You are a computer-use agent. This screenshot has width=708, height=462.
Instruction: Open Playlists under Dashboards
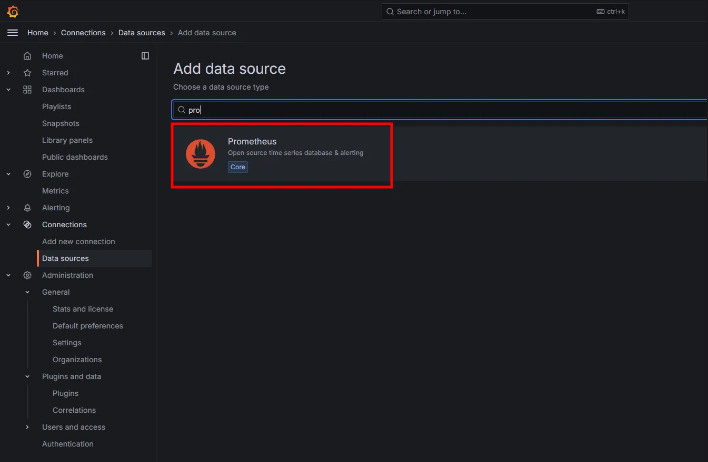pos(56,107)
